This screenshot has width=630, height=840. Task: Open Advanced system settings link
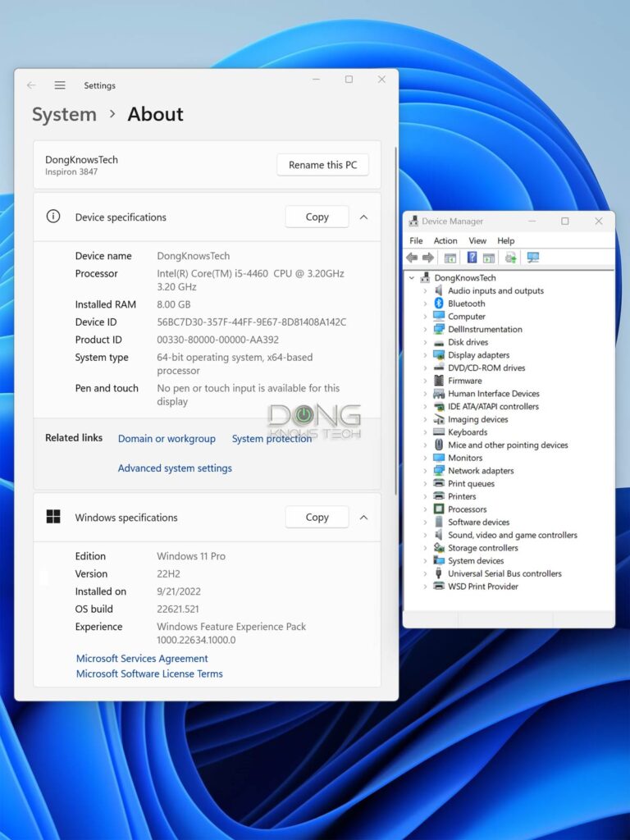(x=175, y=468)
